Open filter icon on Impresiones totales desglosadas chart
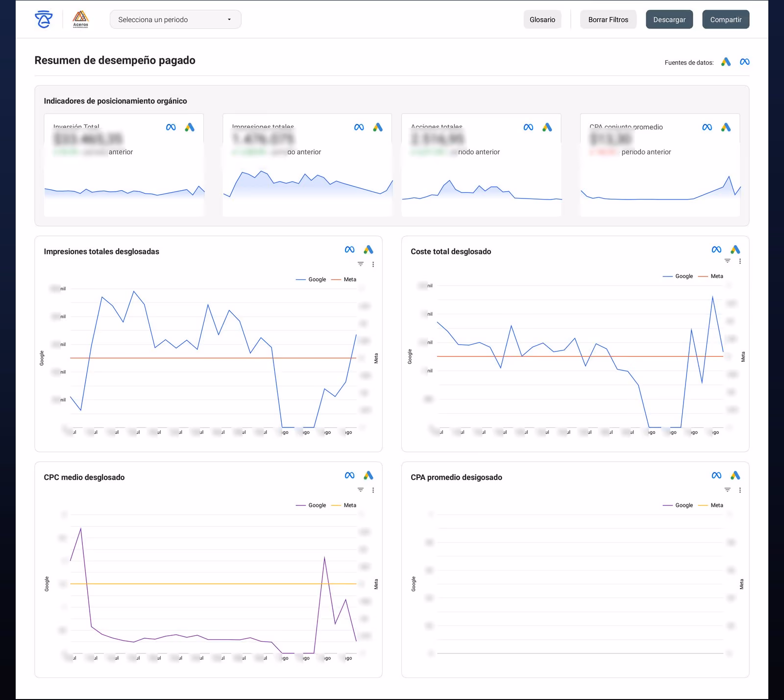The width and height of the screenshot is (784, 700). (361, 264)
